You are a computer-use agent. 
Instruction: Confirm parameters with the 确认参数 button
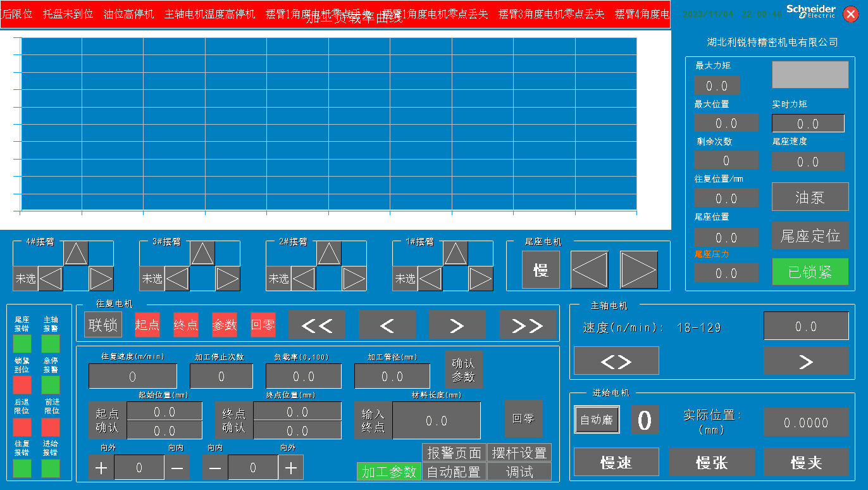tap(464, 370)
